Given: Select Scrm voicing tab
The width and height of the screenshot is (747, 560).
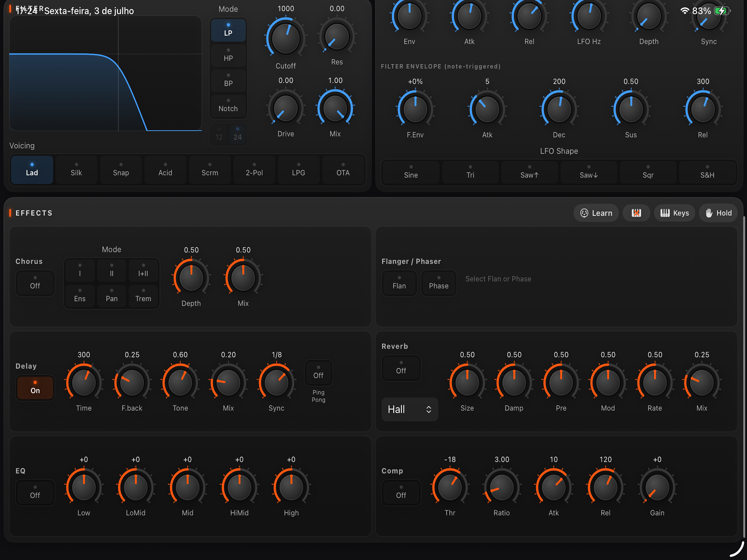Looking at the screenshot, I should pyautogui.click(x=210, y=170).
